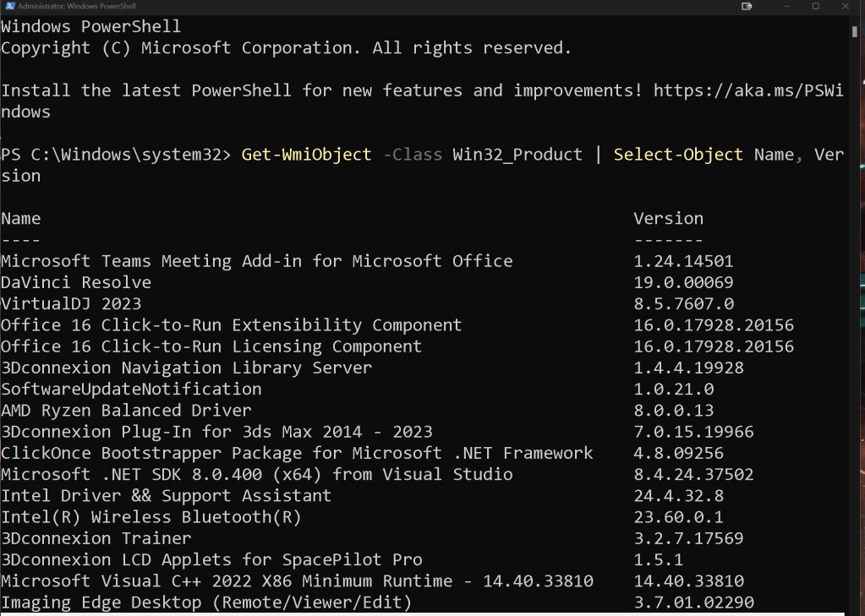Click .NET SDK version 8.4.24.37502
This screenshot has width=865, height=616.
[x=693, y=474]
